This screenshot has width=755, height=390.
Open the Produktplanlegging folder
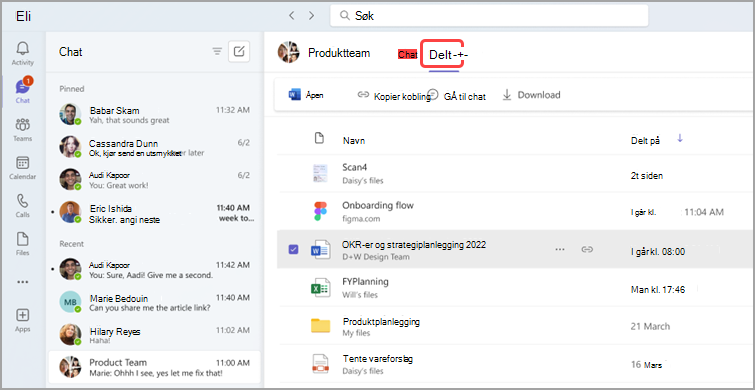coord(381,321)
